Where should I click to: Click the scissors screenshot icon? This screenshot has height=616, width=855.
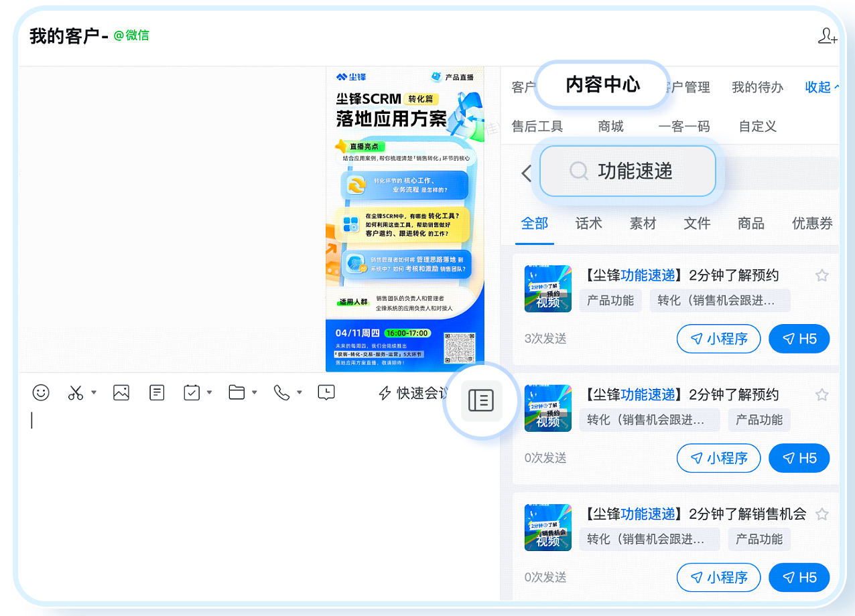[76, 393]
